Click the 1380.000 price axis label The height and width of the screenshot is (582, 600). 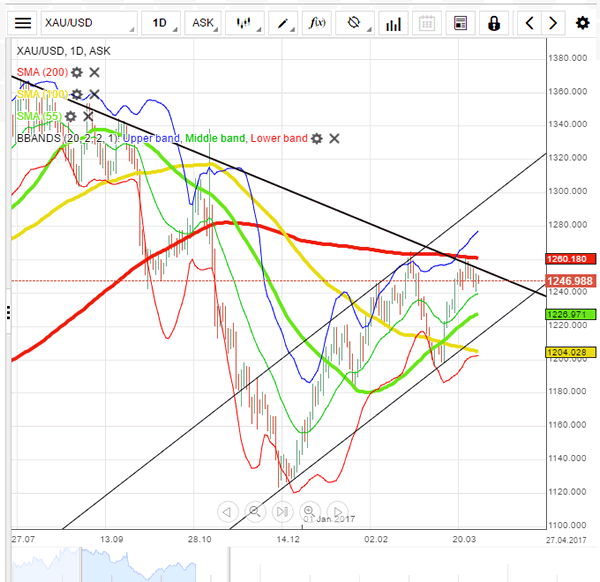click(x=567, y=58)
